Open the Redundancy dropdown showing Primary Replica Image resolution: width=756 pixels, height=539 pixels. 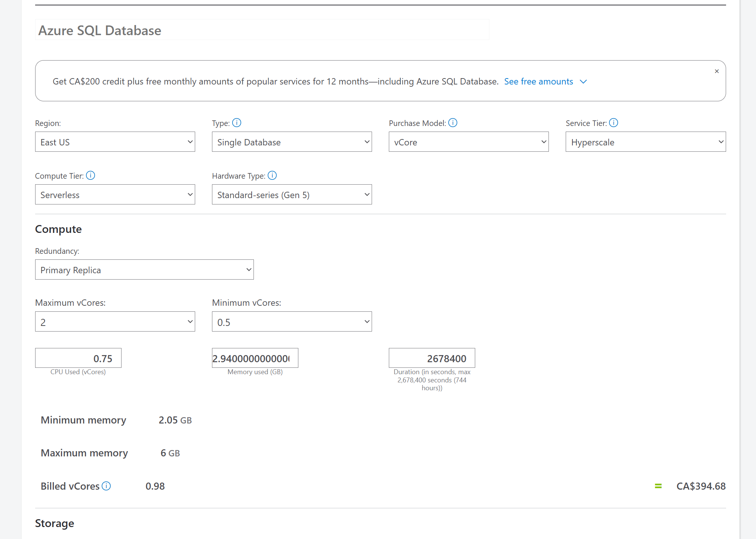[x=144, y=269]
